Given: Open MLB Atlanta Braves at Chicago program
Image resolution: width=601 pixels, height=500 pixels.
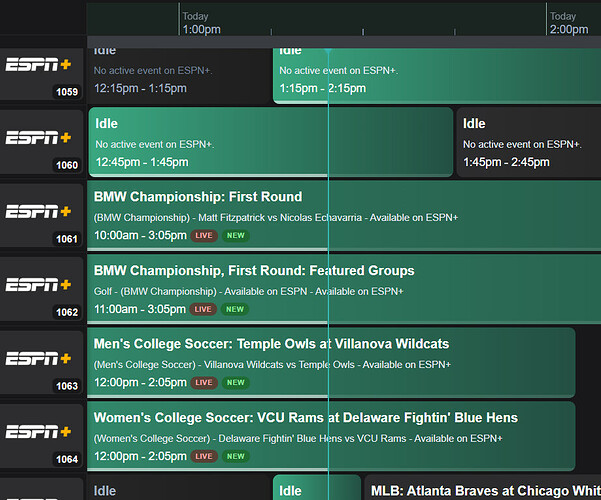Looking at the screenshot, I should click(x=483, y=488).
